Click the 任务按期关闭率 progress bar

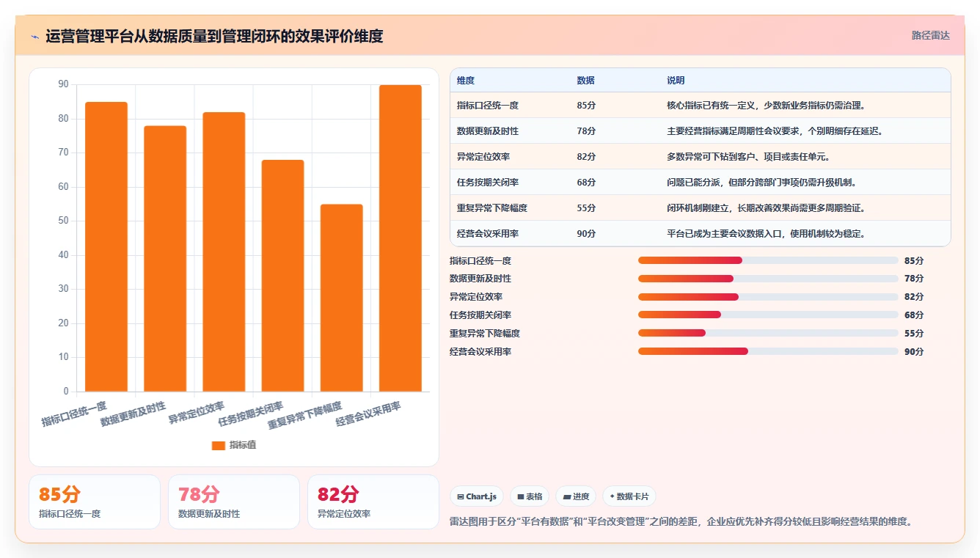point(768,315)
